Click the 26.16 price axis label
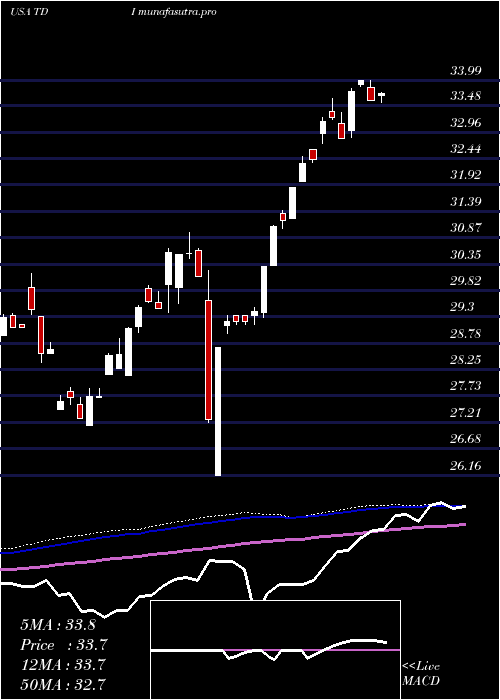500x700 pixels. 466,466
